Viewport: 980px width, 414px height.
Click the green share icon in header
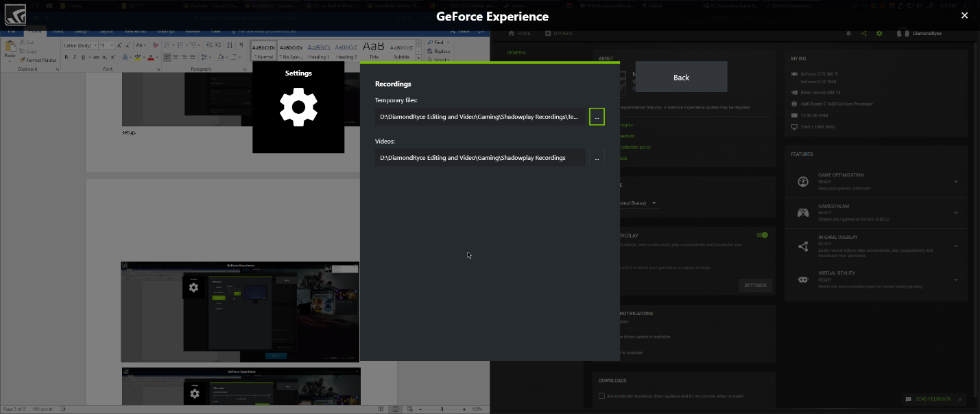coord(863,33)
